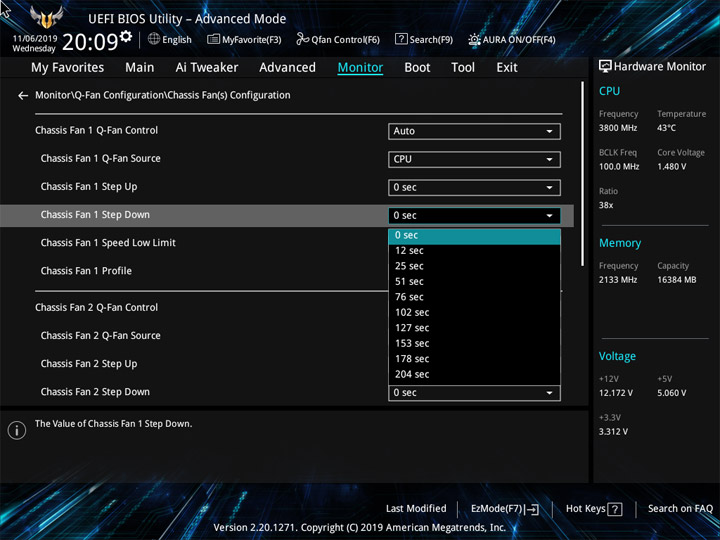
Task: Open Last Modified log
Action: pyautogui.click(x=416, y=509)
